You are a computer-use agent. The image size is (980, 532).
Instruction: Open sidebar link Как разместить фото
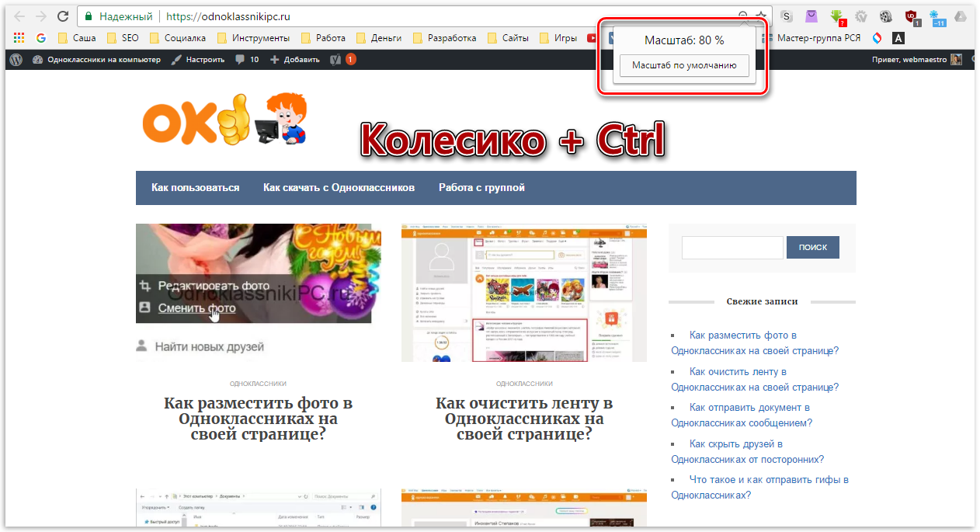coord(756,343)
